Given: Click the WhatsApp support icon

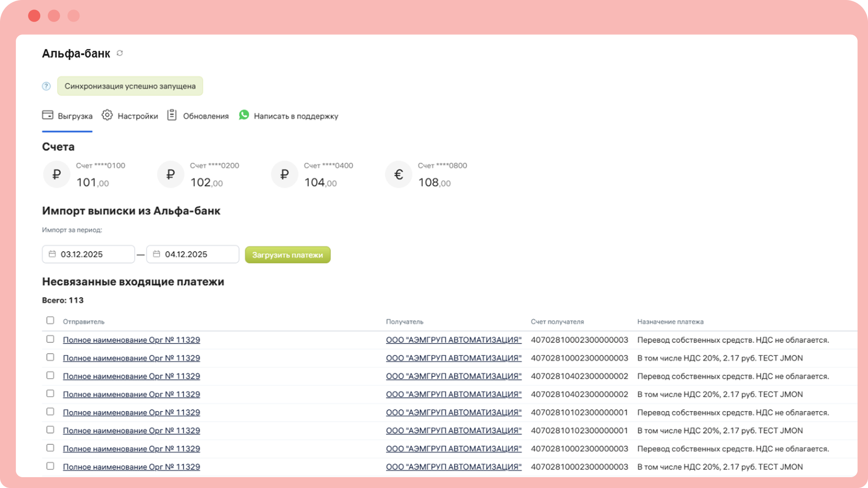Looking at the screenshot, I should 244,115.
